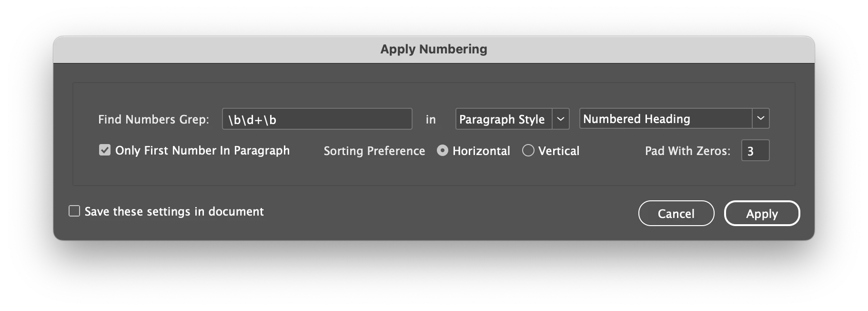Enable Save these settings in document checkbox
The height and width of the screenshot is (311, 868).
pos(74,211)
